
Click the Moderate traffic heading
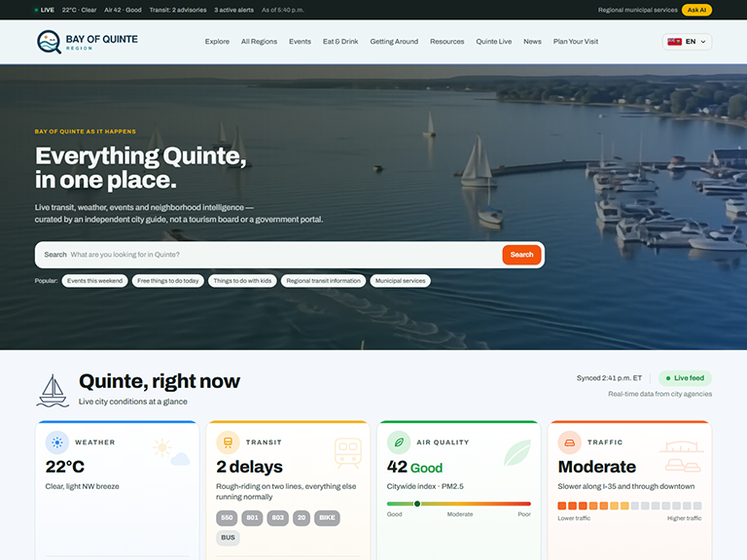click(597, 467)
